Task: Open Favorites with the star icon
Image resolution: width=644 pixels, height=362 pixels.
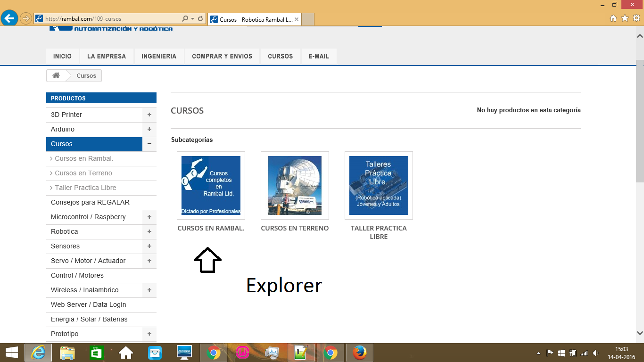Action: [625, 18]
